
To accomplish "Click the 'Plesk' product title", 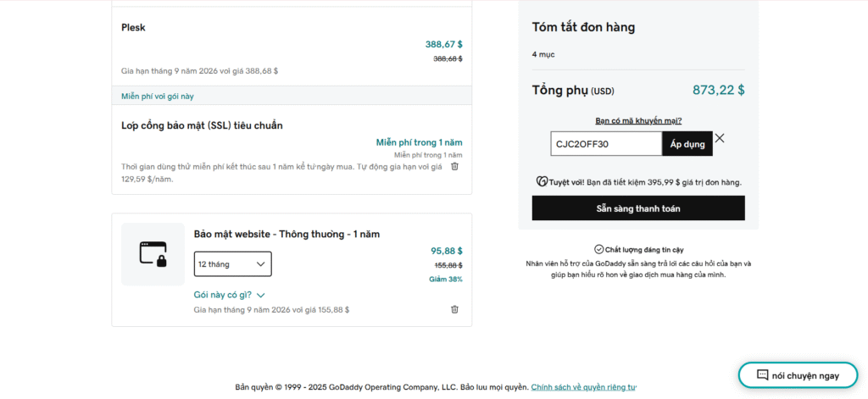I will pos(133,27).
